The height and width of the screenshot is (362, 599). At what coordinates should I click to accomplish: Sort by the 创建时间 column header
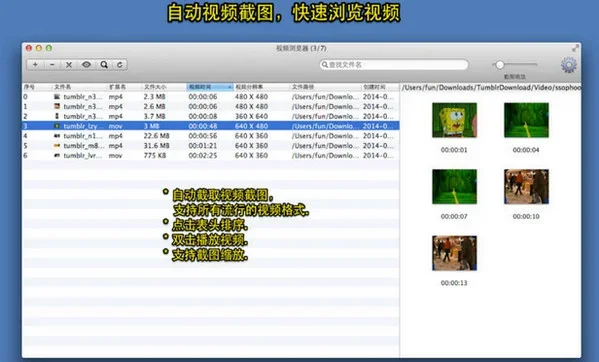pyautogui.click(x=374, y=87)
